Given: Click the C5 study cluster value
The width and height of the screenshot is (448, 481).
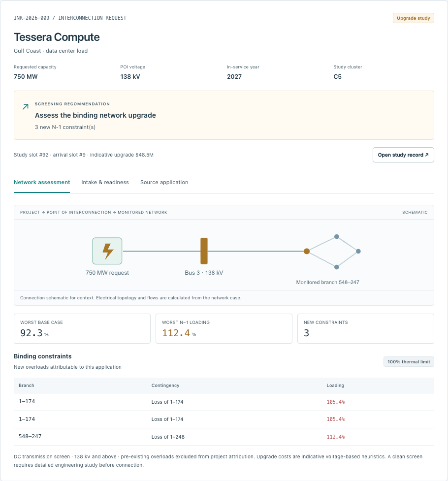Looking at the screenshot, I should (338, 77).
